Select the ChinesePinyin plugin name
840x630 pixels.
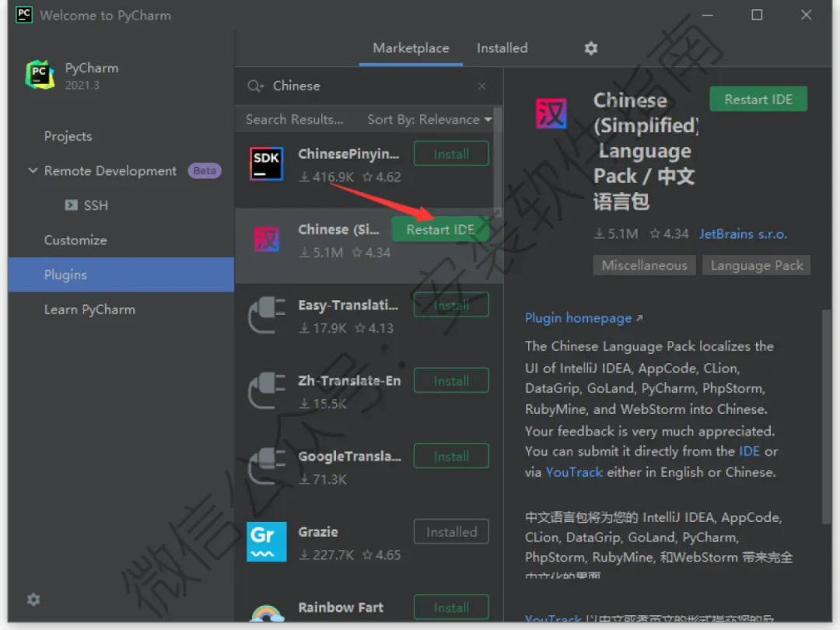coord(348,154)
